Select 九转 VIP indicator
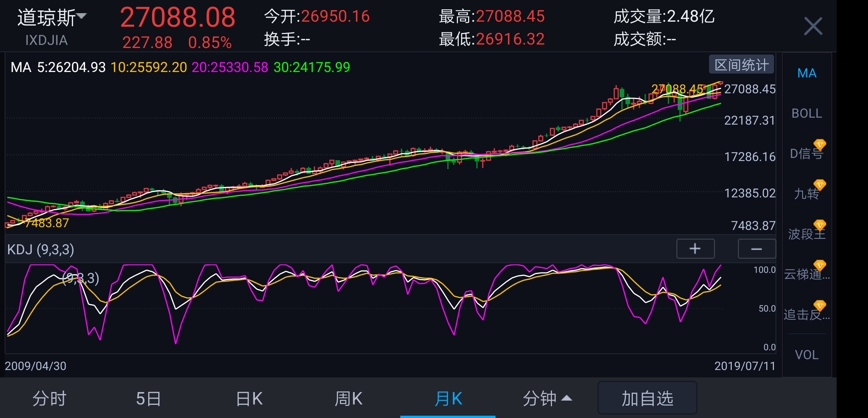 pyautogui.click(x=807, y=194)
